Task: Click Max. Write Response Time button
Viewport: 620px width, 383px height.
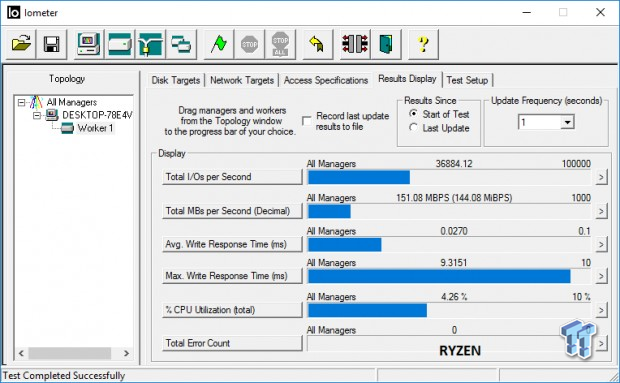Action: click(x=232, y=276)
